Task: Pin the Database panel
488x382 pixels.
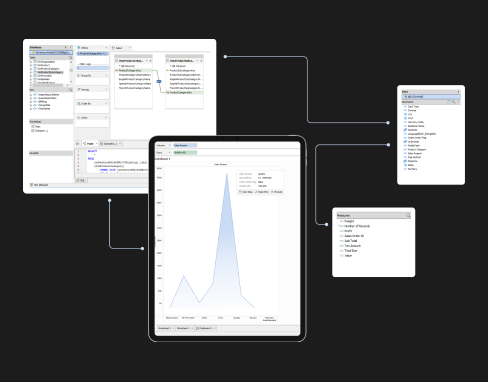Action: [66, 47]
